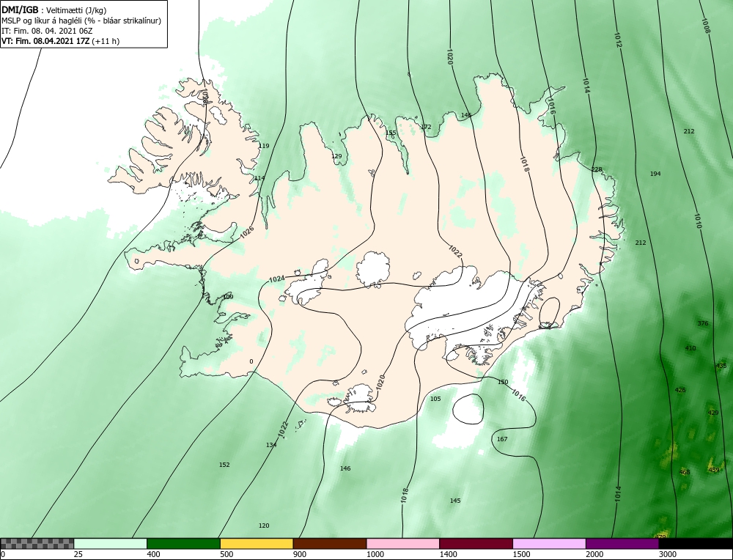Click the map value "119"
The image size is (733, 560).
264,146
